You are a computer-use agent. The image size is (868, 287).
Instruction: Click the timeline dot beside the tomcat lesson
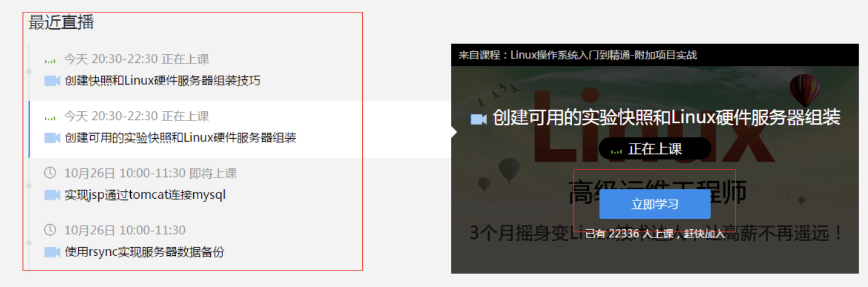pos(29,186)
